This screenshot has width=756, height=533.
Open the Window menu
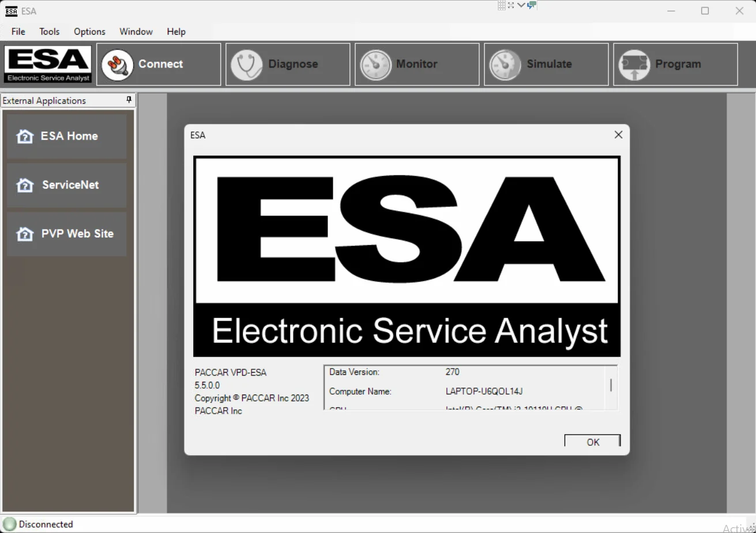click(x=136, y=32)
